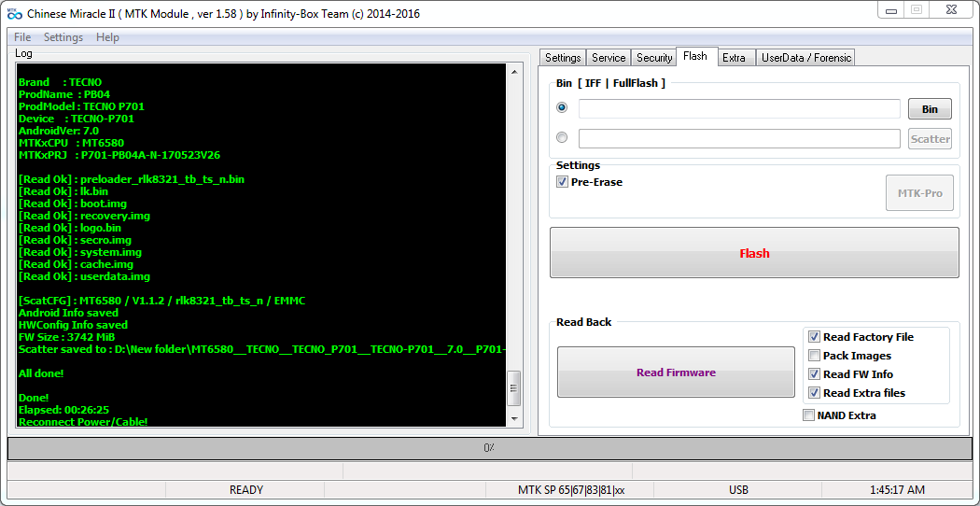The image size is (980, 506).
Task: Click the '[Read Ok] : secro.img' log line
Action: pos(75,240)
